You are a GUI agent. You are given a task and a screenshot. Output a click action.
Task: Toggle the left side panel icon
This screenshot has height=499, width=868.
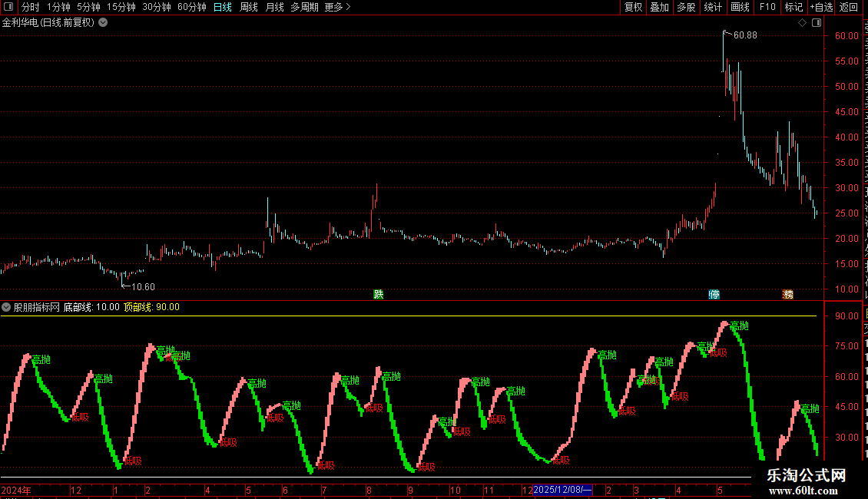(x=8, y=7)
